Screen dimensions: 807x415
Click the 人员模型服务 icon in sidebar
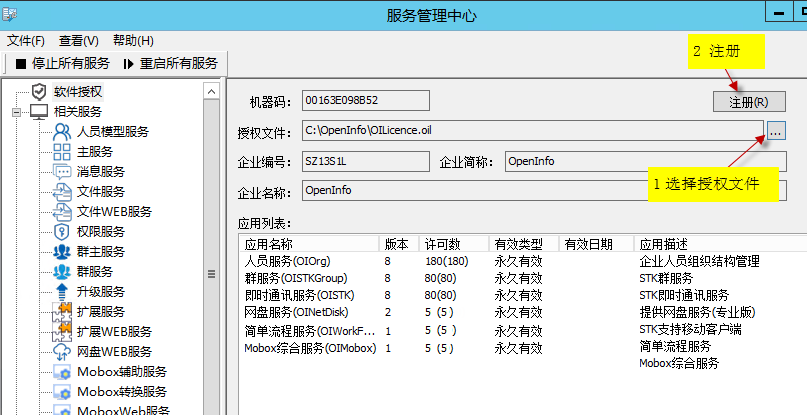point(62,132)
